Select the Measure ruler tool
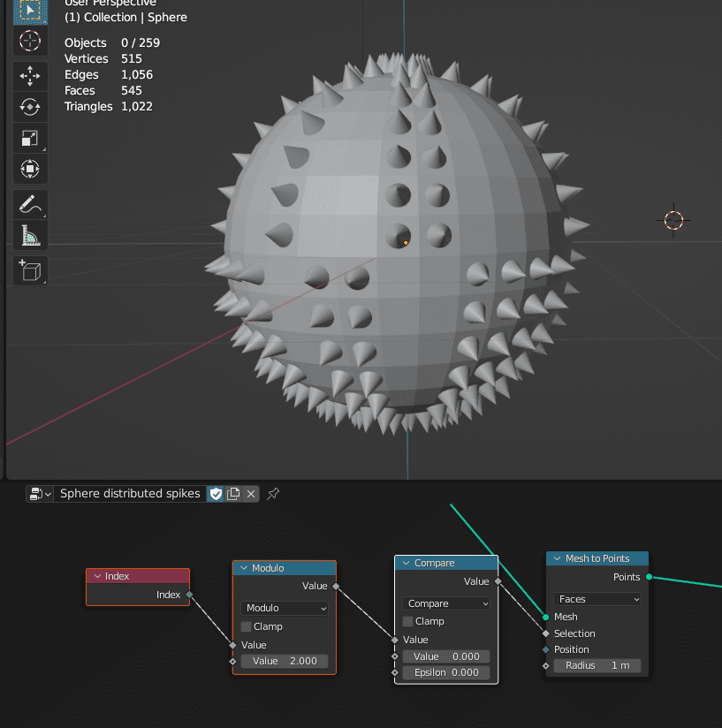 pyautogui.click(x=30, y=236)
